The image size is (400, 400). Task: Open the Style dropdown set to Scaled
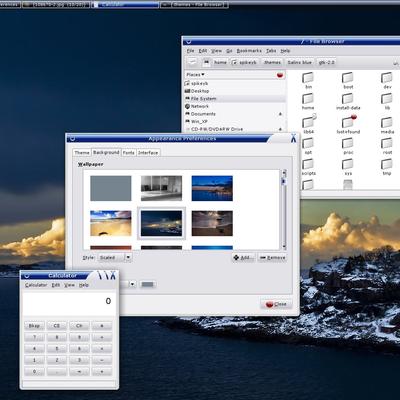(115, 257)
